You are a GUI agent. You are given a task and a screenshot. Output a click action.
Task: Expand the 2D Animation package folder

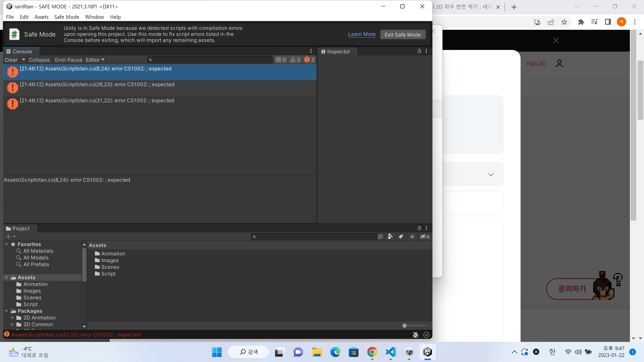[x=12, y=318]
